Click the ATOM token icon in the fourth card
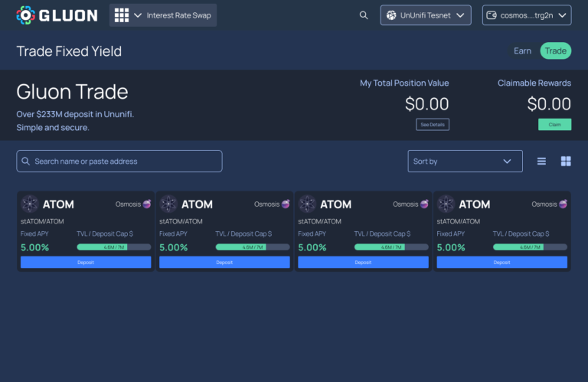Image resolution: width=588 pixels, height=382 pixels. [x=446, y=204]
